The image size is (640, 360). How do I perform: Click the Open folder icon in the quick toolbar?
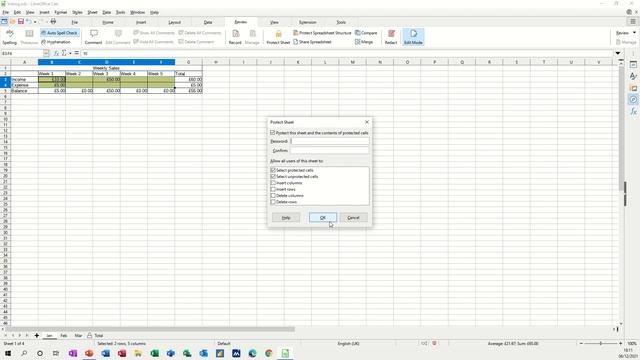12,21
